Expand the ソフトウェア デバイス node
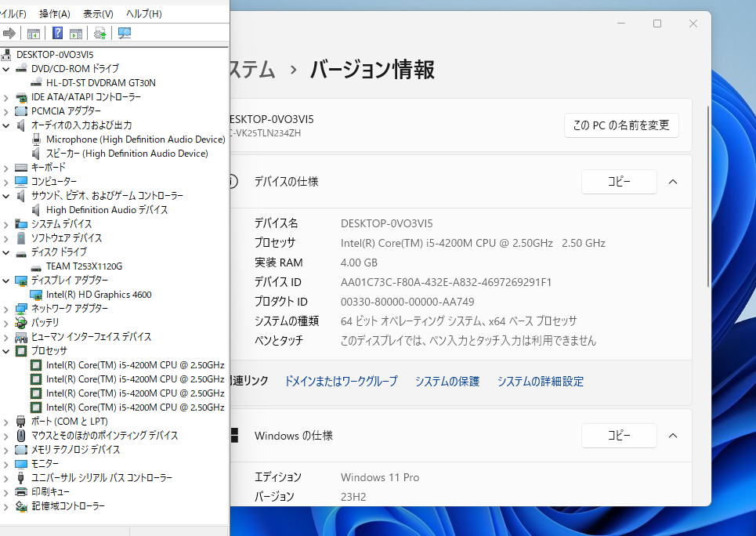This screenshot has height=536, width=756. 5,238
